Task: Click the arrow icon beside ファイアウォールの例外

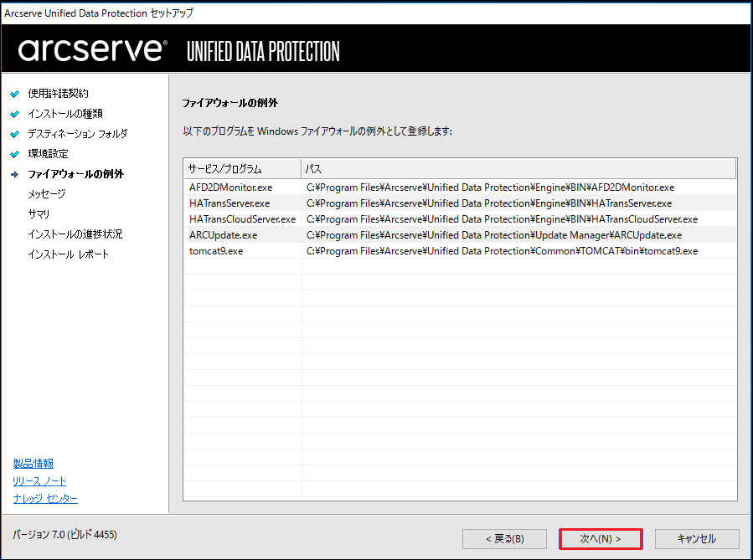Action: [x=15, y=174]
